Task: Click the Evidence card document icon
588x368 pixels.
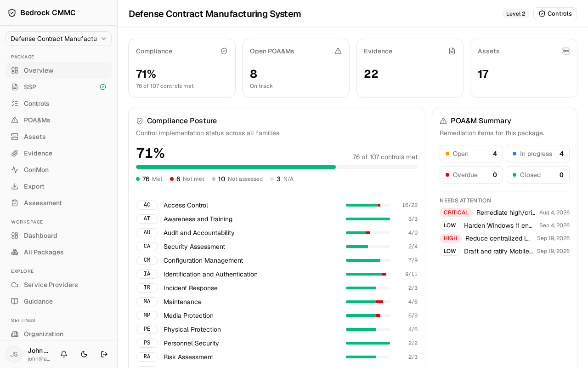Action: click(x=452, y=51)
